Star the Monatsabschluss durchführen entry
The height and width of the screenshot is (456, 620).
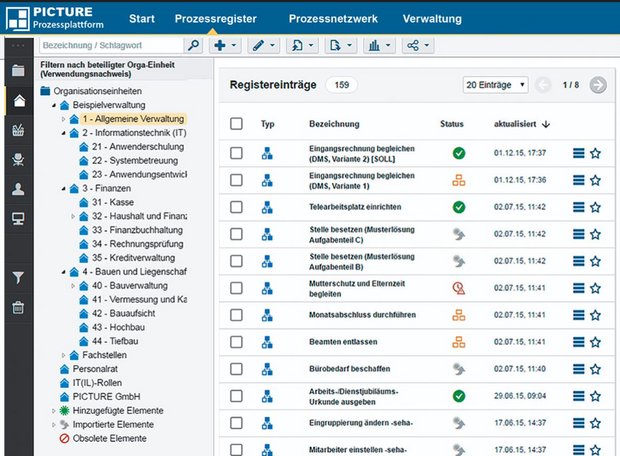[595, 315]
